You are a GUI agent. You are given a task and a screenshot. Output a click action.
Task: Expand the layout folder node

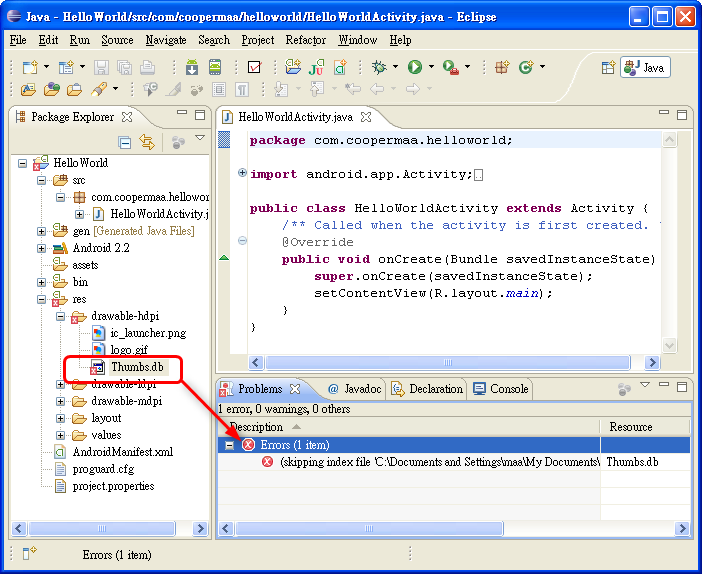click(x=60, y=419)
